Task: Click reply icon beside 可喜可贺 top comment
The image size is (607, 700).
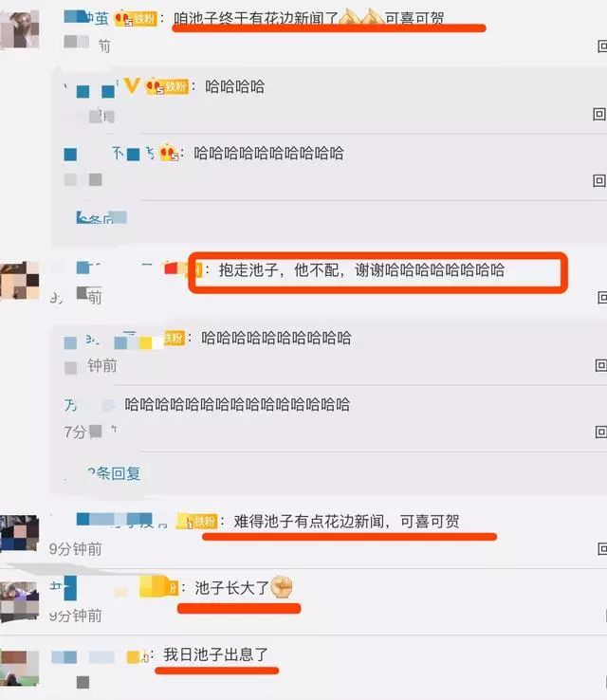Action: (x=602, y=46)
